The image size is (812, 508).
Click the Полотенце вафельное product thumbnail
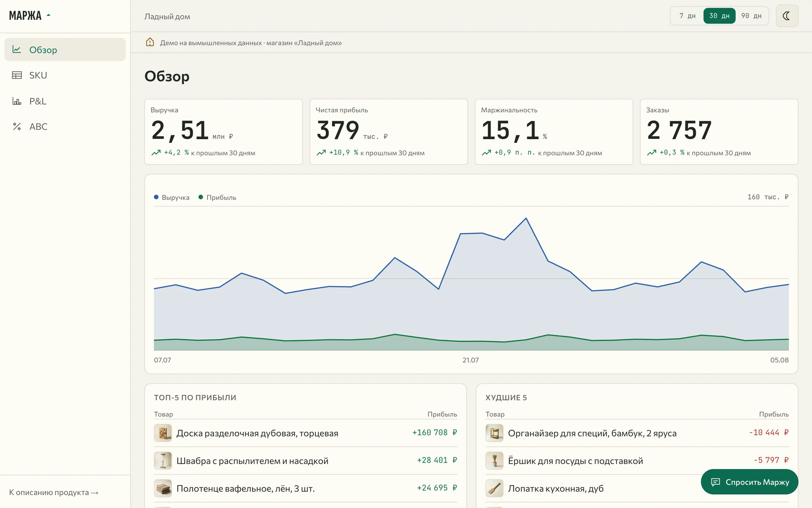pyautogui.click(x=163, y=488)
